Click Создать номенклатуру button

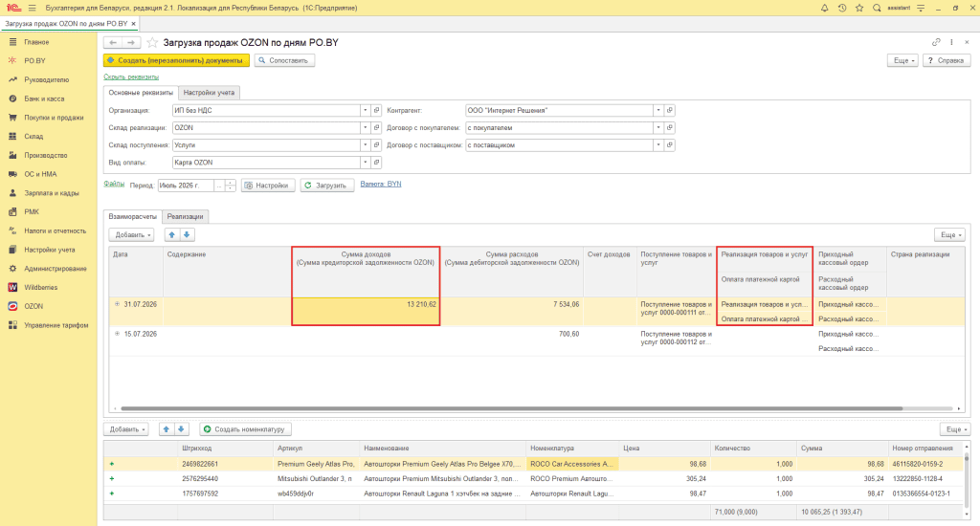[246, 429]
